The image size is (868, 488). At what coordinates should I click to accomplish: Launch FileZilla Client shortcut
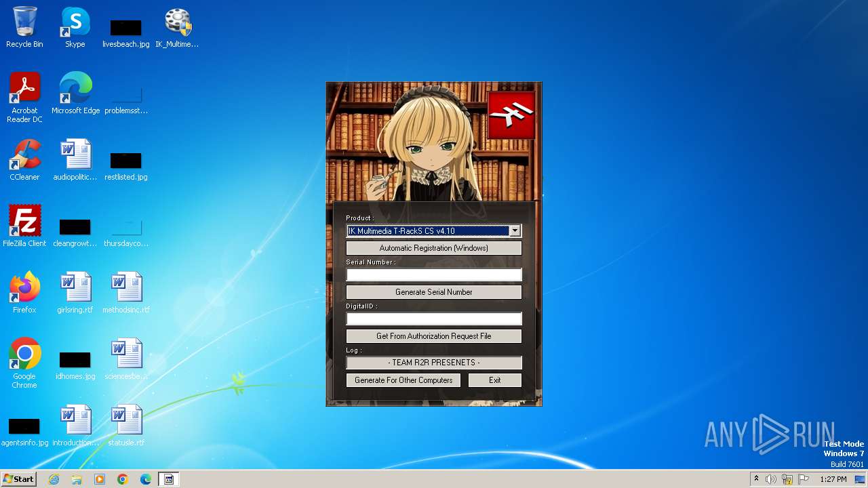pyautogui.click(x=24, y=226)
